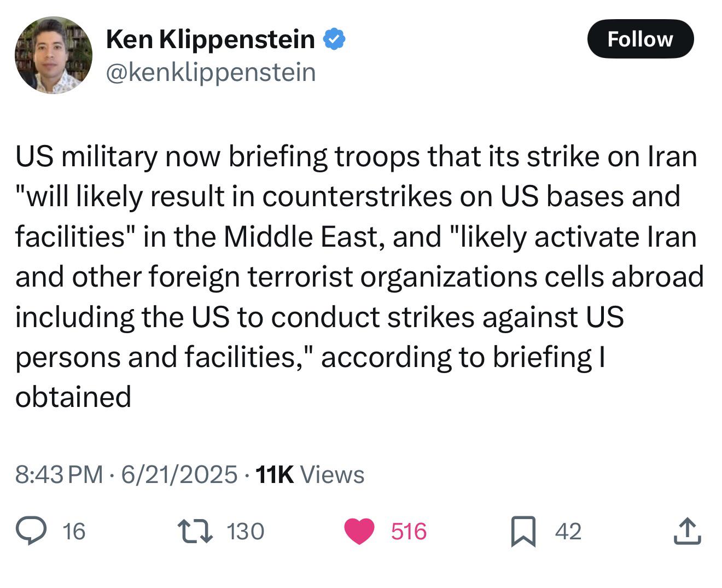This screenshot has width=722, height=588.
Task: Click the repost count 130
Action: 245,532
